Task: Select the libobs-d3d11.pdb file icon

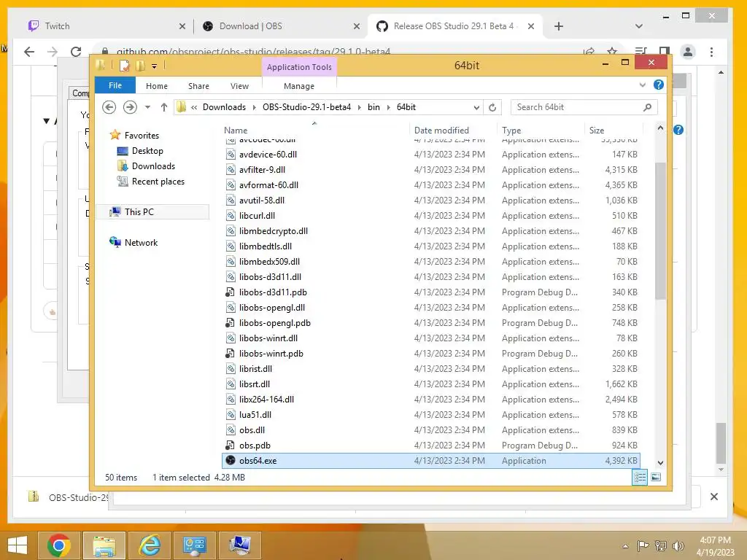Action: [x=230, y=292]
